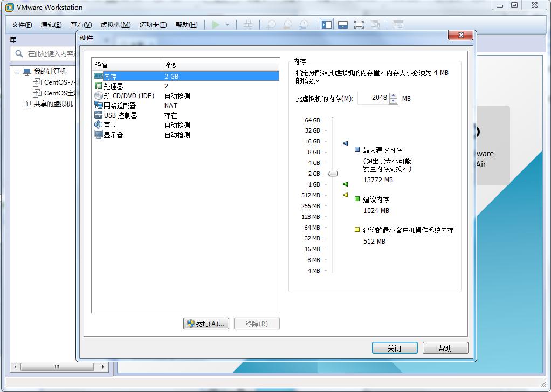This screenshot has height=392, width=551.
Task: Click the memory value field showing 2048
Action: [373, 98]
